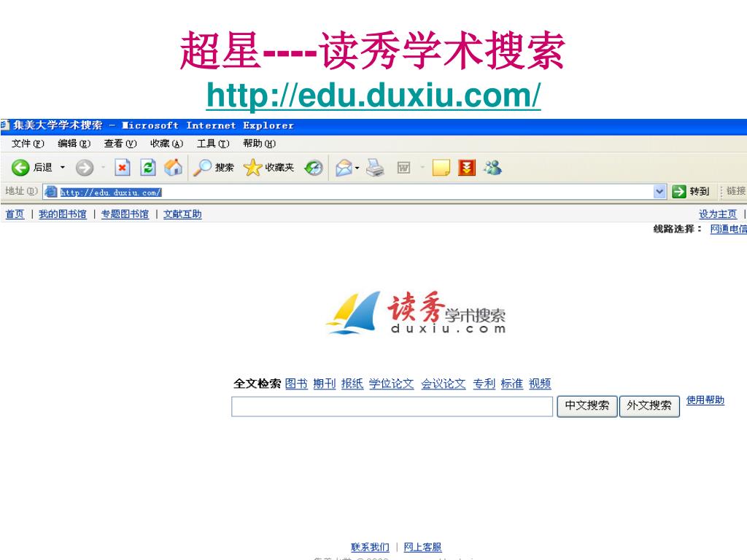Viewport: 747px width, 560px height.
Task: Open the 工具(T) menu
Action: (213, 144)
